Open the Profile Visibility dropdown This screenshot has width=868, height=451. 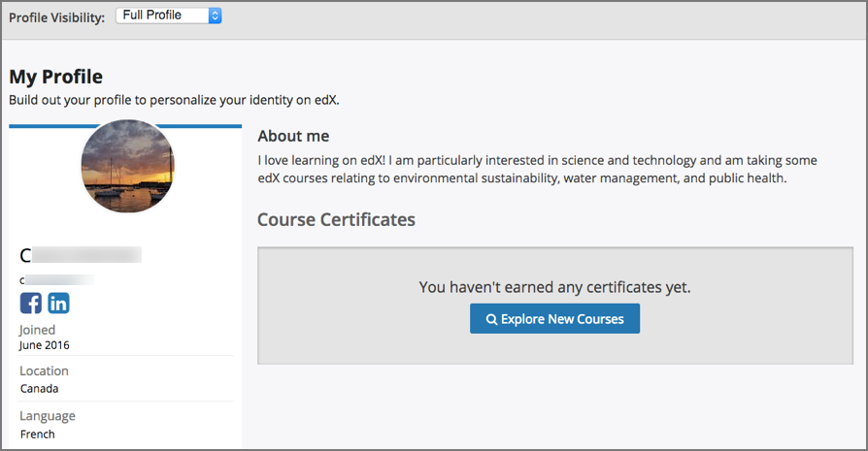pos(168,16)
